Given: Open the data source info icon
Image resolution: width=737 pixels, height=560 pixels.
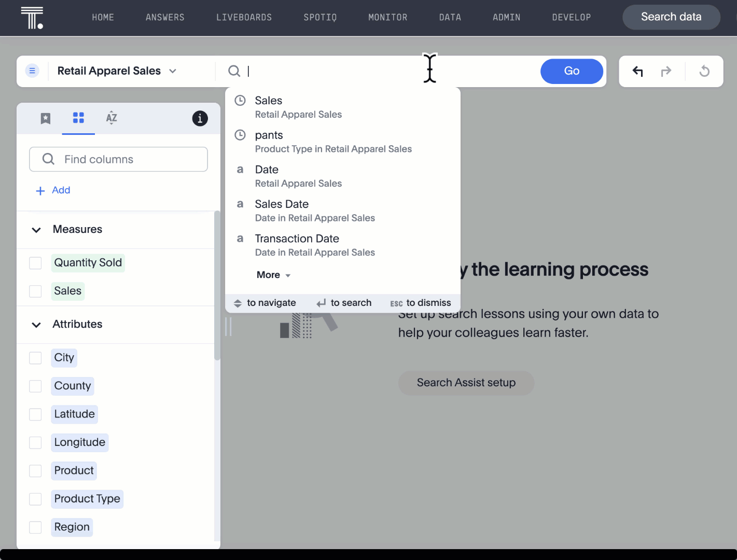Looking at the screenshot, I should point(200,118).
